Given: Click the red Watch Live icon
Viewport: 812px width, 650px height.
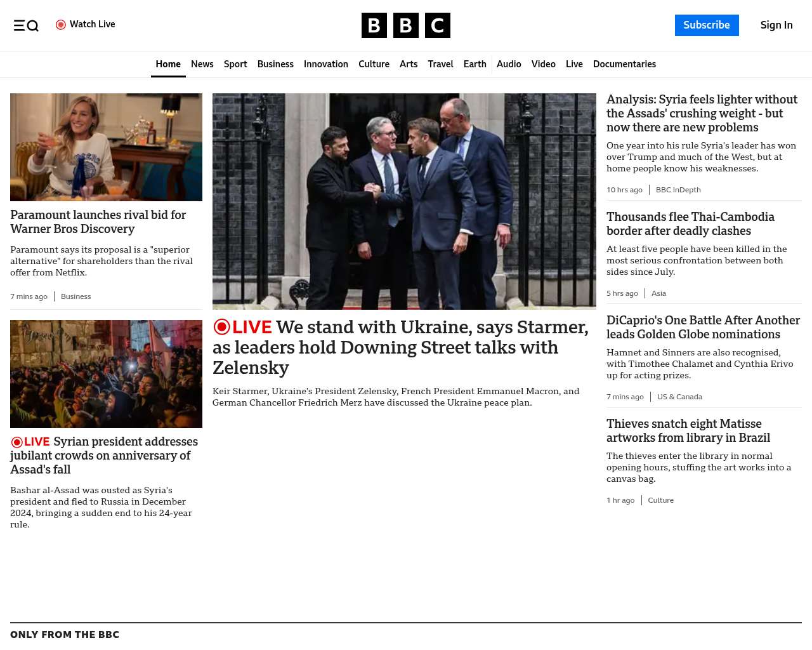Looking at the screenshot, I should coord(61,25).
